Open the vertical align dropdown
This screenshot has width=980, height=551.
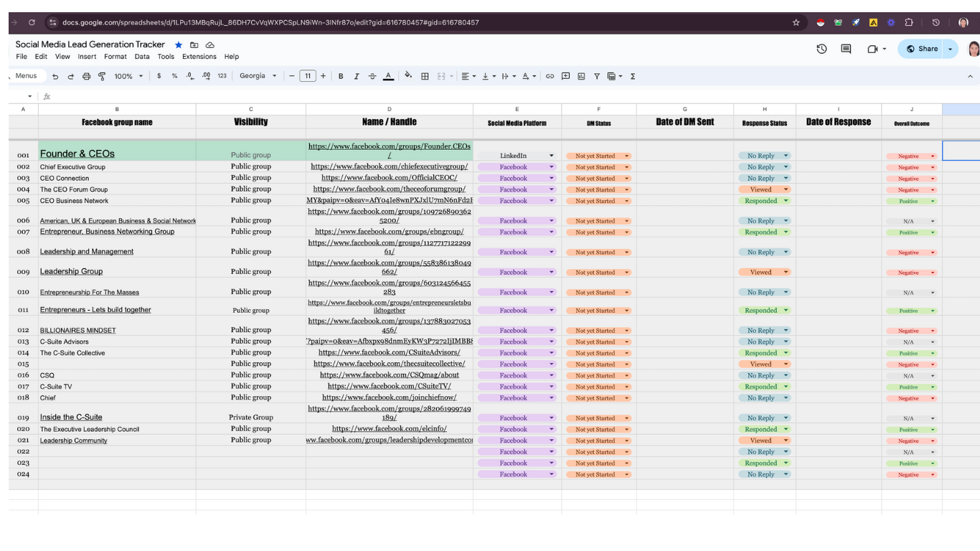(x=489, y=76)
